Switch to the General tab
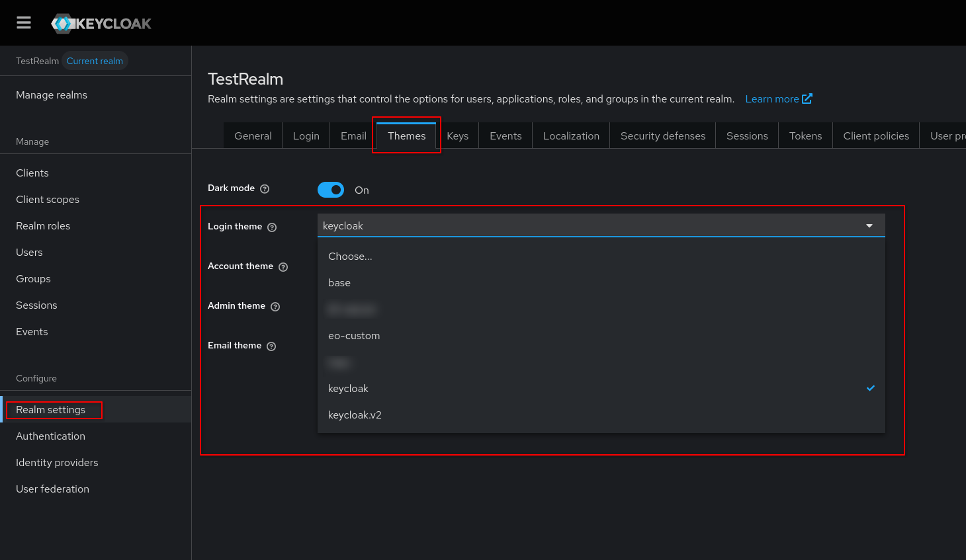 253,136
